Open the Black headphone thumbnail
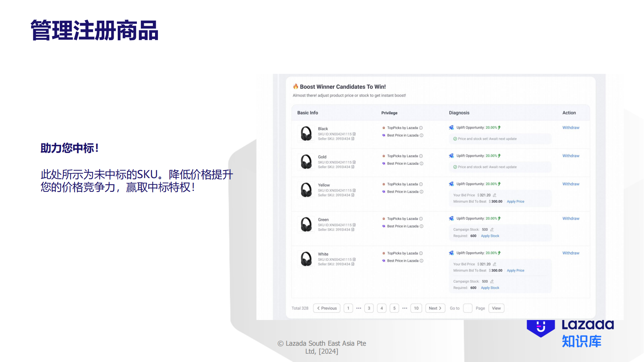The height and width of the screenshot is (362, 644). click(306, 134)
